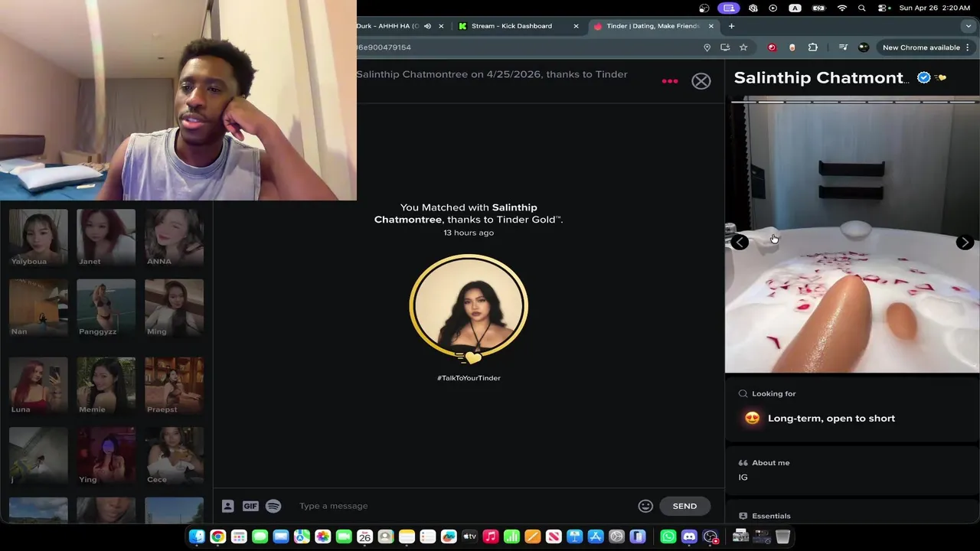Click the screen cast icon in address bar
Viewport: 980px width, 551px height.
tap(725, 47)
